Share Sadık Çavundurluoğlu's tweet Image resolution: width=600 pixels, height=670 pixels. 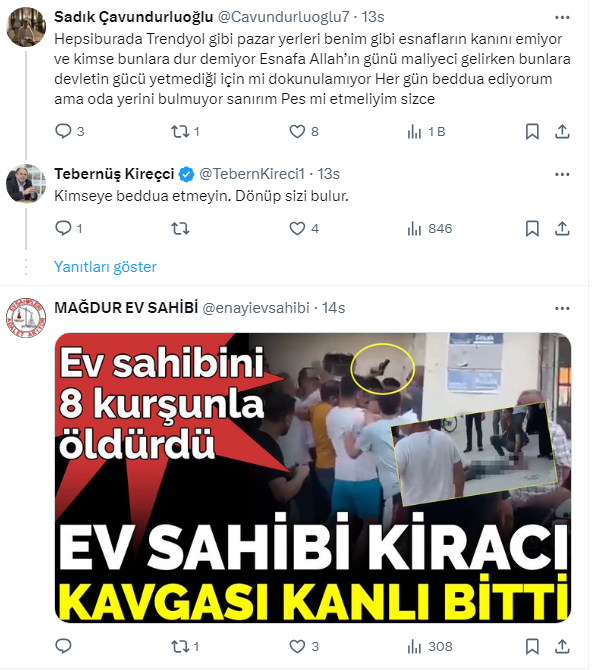click(x=562, y=132)
